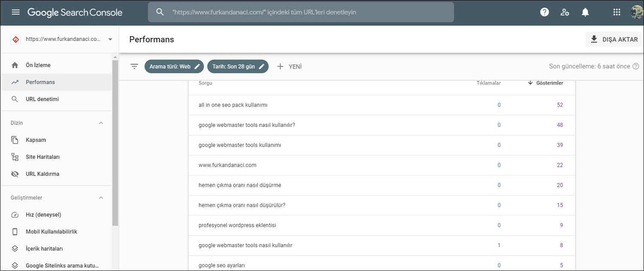Open İçerik haritaları report

point(56,249)
